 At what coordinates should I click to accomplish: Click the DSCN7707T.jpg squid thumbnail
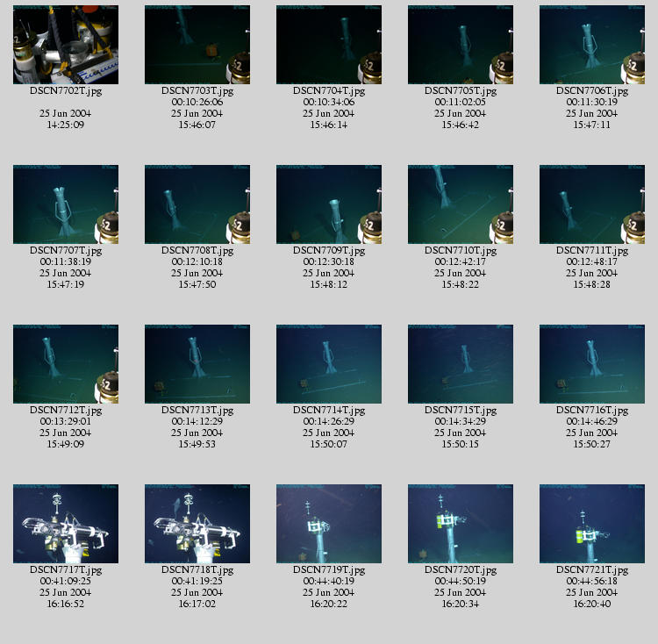click(66, 204)
